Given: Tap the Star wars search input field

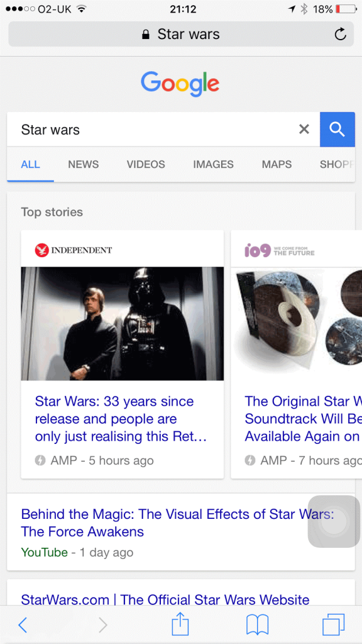Looking at the screenshot, I should click(x=152, y=130).
